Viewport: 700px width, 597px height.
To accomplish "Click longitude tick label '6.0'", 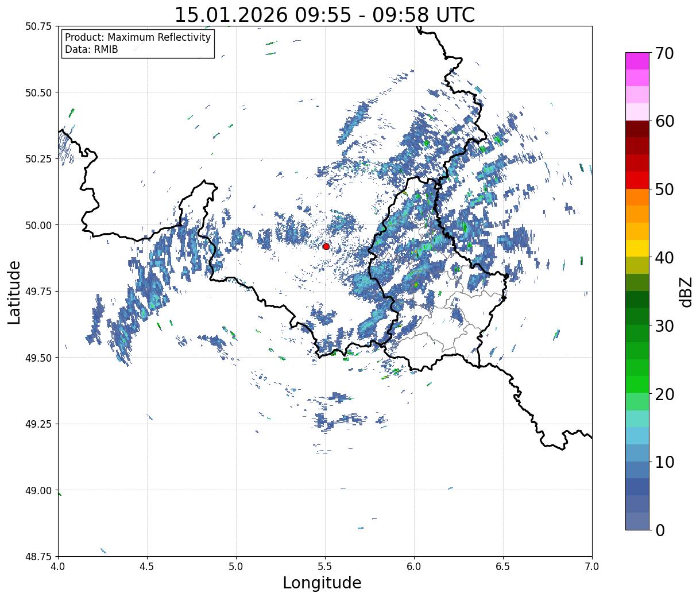I will tap(414, 567).
